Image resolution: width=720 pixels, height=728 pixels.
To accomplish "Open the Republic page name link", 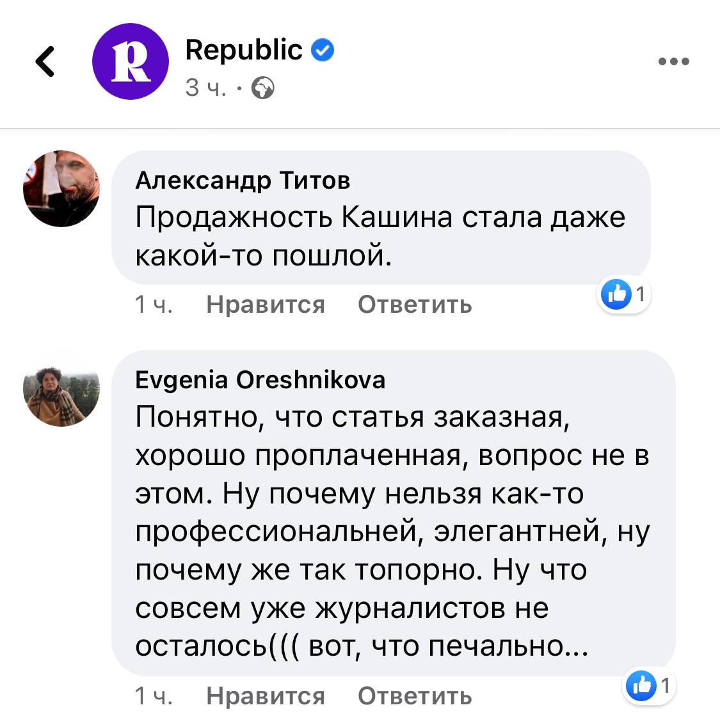I will pyautogui.click(x=243, y=50).
